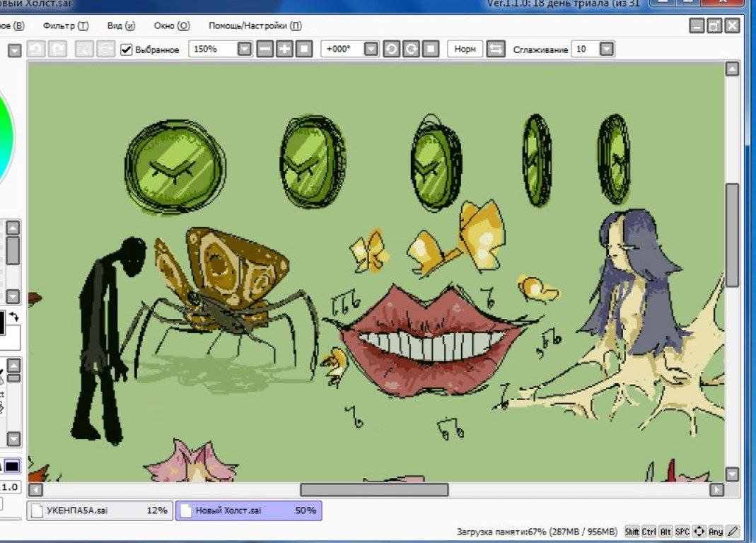Click the zoom in plus icon
This screenshot has height=543, width=756.
click(x=284, y=49)
